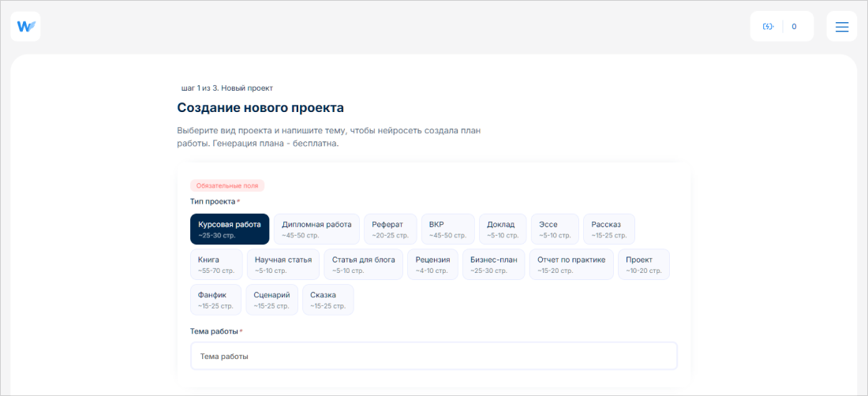Click the balance credits icon
Image resolution: width=868 pixels, height=396 pixels.
coord(768,26)
